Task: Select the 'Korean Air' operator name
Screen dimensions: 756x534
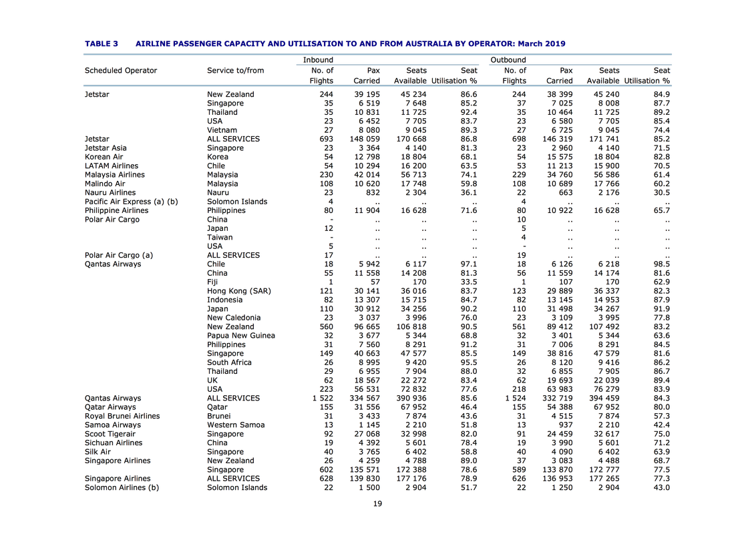Action: pos(104,157)
